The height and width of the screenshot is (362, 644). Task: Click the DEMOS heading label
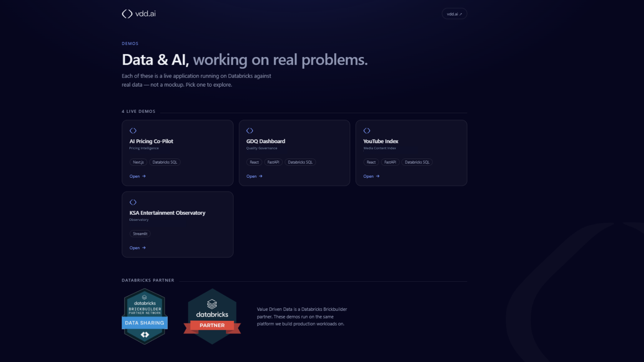click(130, 43)
